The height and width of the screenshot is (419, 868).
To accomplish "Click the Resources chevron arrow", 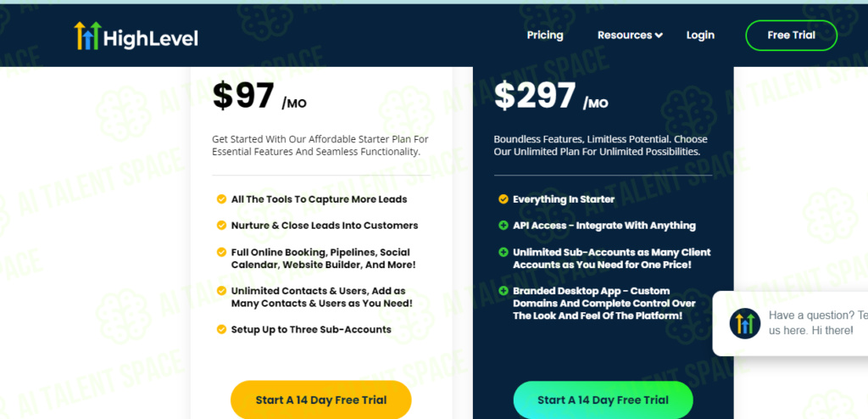I will [x=659, y=36].
